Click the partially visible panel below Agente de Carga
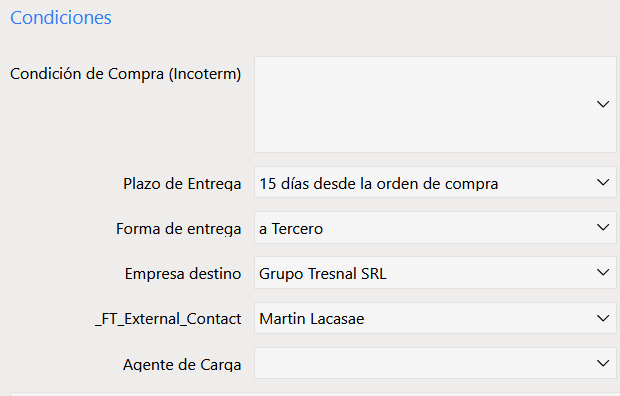Image resolution: width=620 pixels, height=396 pixels. [x=315, y=394]
